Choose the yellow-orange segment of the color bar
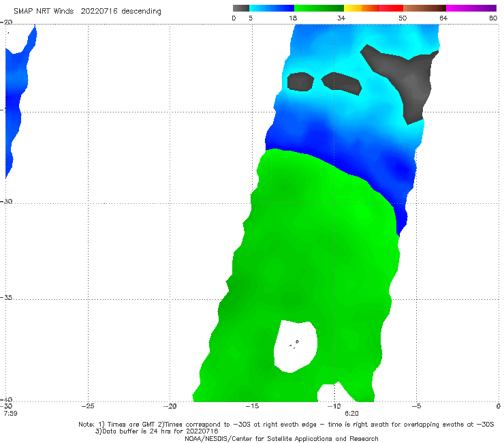Viewport: 504px width, 443px height. point(362,8)
